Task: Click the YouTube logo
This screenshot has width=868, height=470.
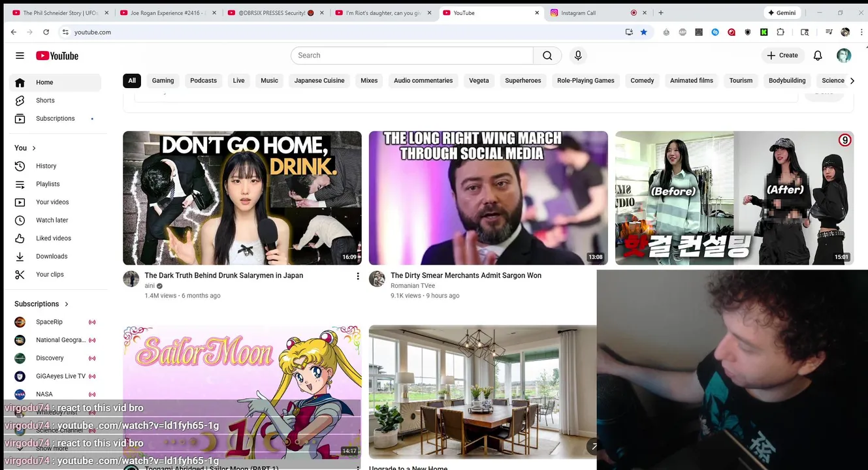Action: click(57, 55)
